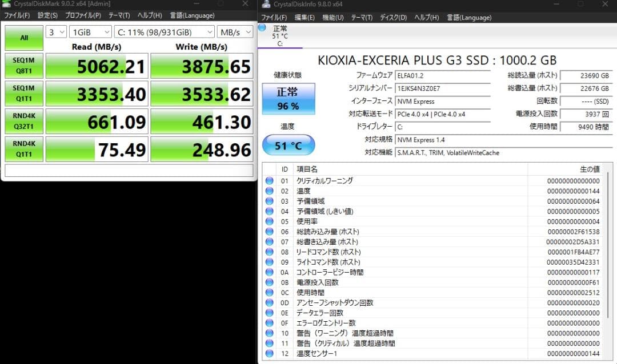Image resolution: width=617 pixels, height=364 pixels.
Task: Click the blue status orb for drive C: tab
Action: [x=262, y=27]
